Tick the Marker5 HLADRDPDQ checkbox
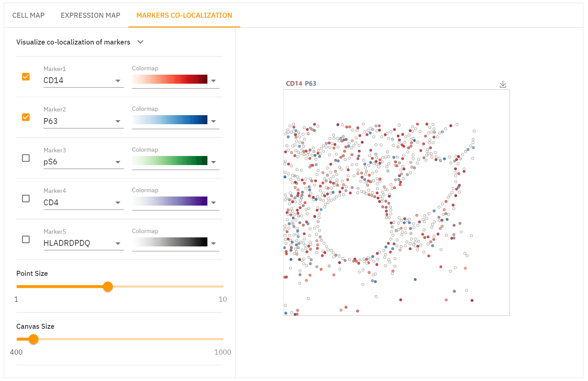The height and width of the screenshot is (381, 588). coord(26,240)
